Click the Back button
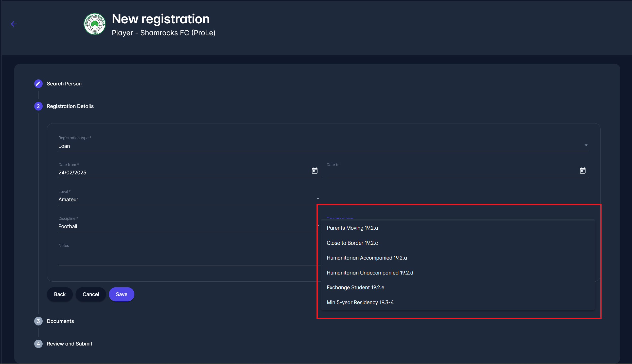Screen dimensions: 632x364 (60, 294)
